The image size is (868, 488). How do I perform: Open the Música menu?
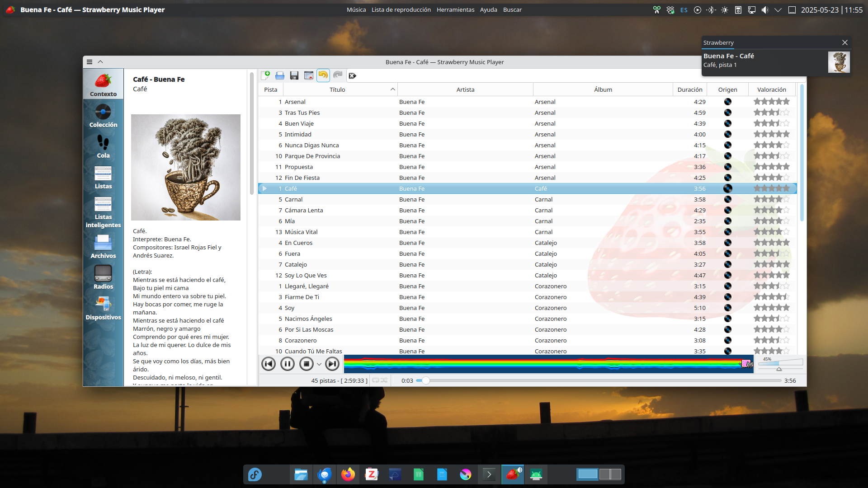(356, 9)
